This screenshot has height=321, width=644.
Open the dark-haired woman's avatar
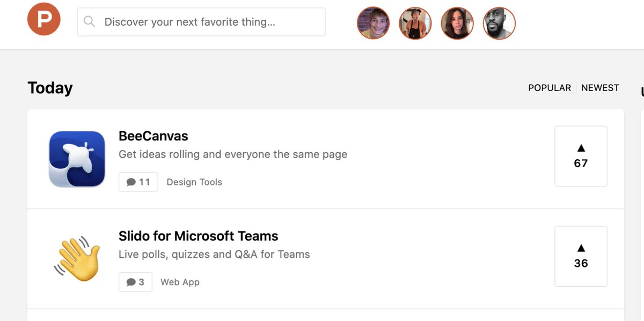(457, 23)
